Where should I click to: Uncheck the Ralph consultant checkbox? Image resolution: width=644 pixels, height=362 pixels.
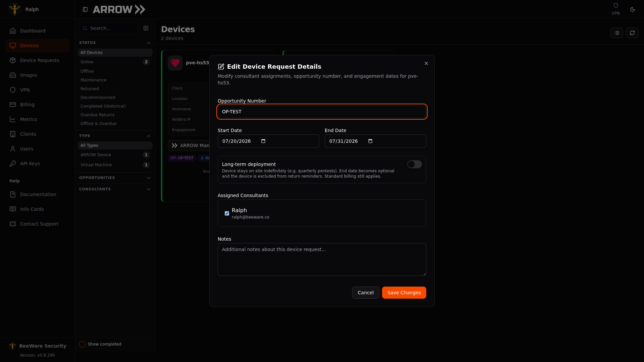click(x=227, y=214)
